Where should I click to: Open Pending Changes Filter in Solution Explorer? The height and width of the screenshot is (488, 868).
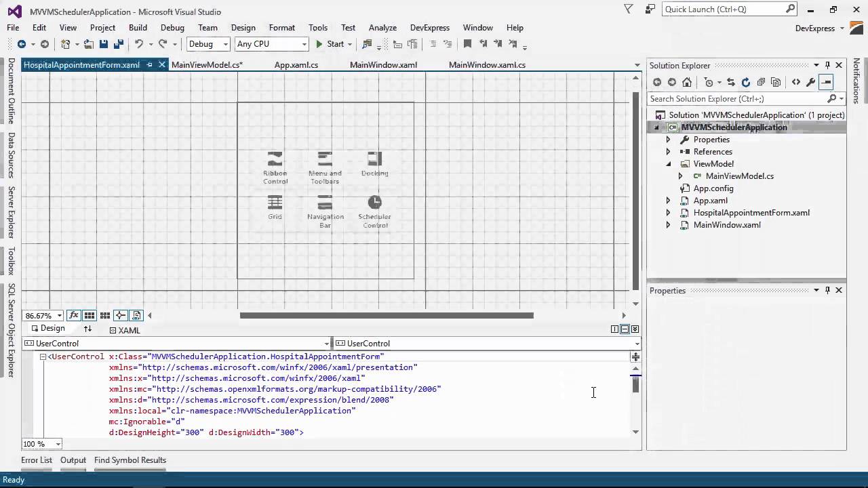709,82
